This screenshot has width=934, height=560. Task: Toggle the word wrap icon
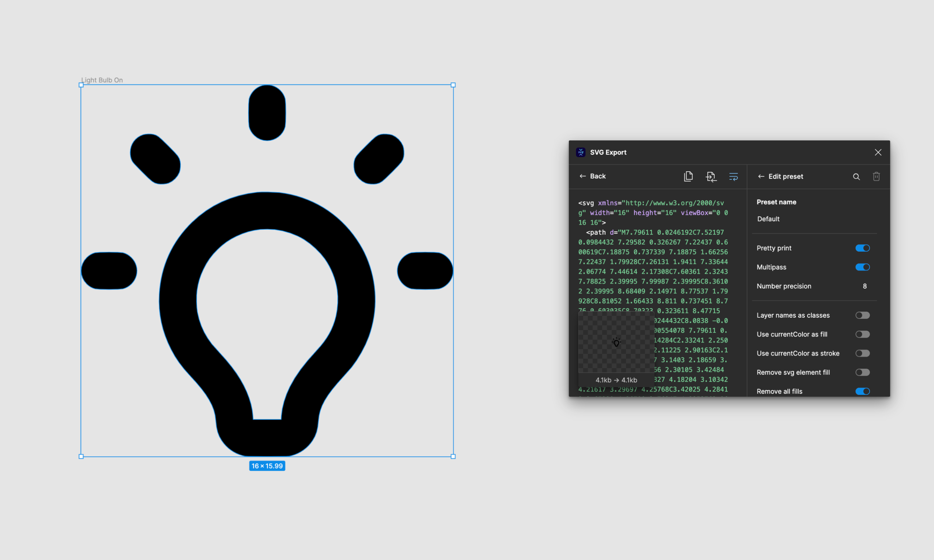pyautogui.click(x=734, y=176)
